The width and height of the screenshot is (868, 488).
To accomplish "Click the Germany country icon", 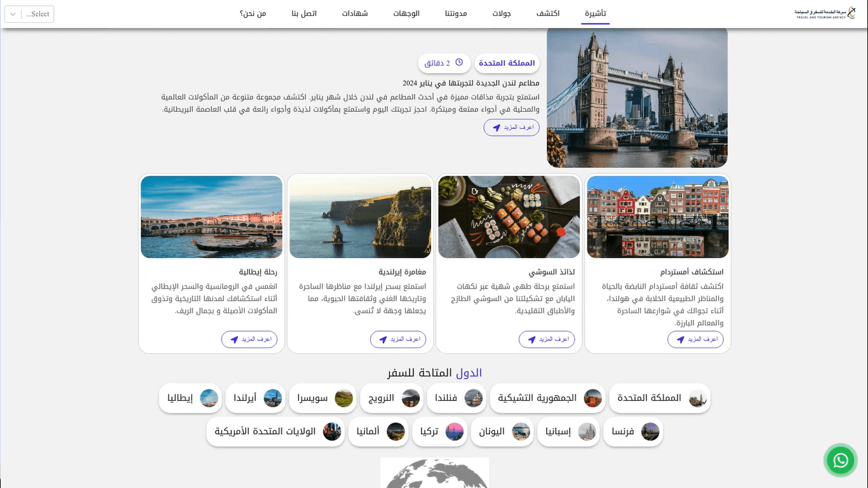I will pyautogui.click(x=396, y=432).
